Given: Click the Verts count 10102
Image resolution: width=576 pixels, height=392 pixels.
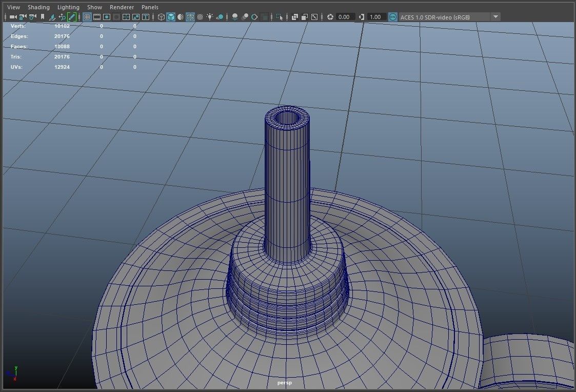Looking at the screenshot, I should pos(62,26).
